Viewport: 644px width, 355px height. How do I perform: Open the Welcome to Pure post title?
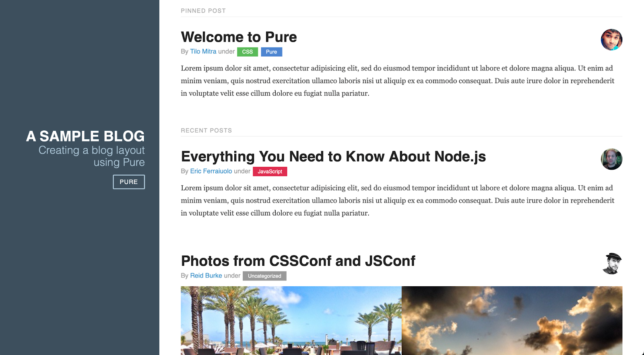tap(239, 37)
